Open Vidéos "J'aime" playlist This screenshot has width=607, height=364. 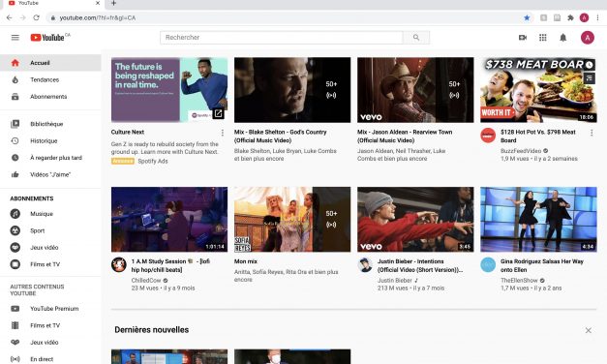pos(50,174)
